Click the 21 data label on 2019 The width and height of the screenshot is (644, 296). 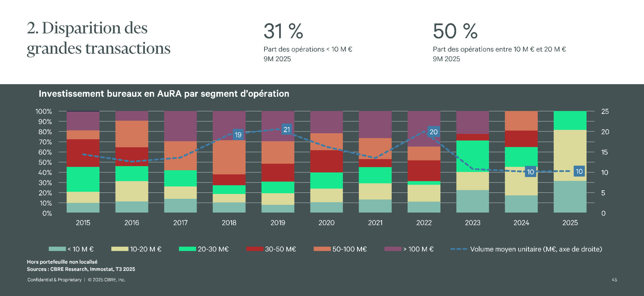pyautogui.click(x=287, y=129)
